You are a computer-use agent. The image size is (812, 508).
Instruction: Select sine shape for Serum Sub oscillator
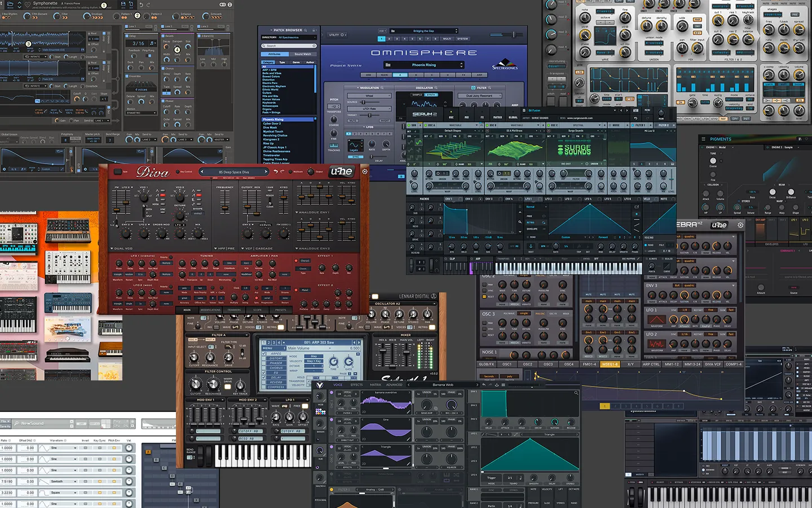tap(419, 142)
